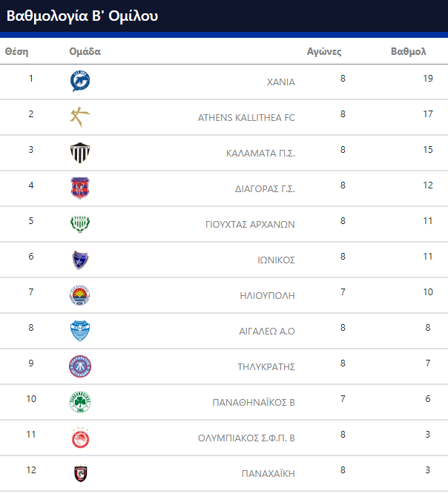Open the ATHENS KALLITHEA FC team link

[246, 117]
